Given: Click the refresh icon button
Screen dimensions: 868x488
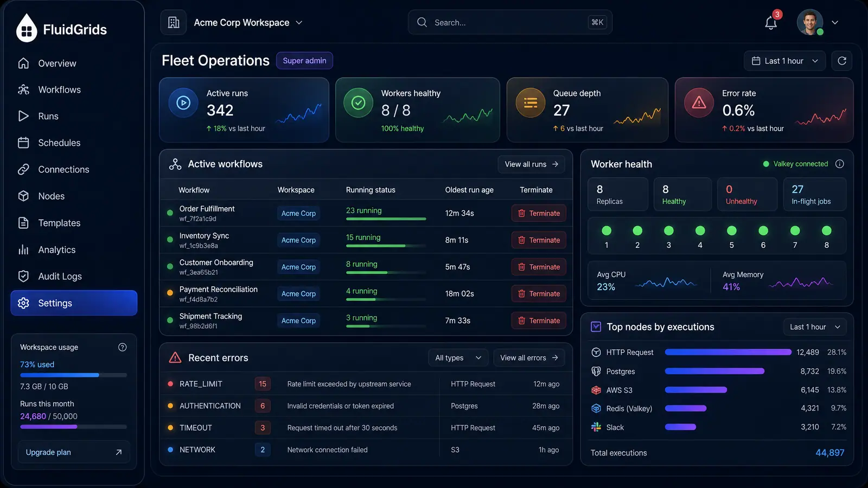Looking at the screenshot, I should coord(842,61).
